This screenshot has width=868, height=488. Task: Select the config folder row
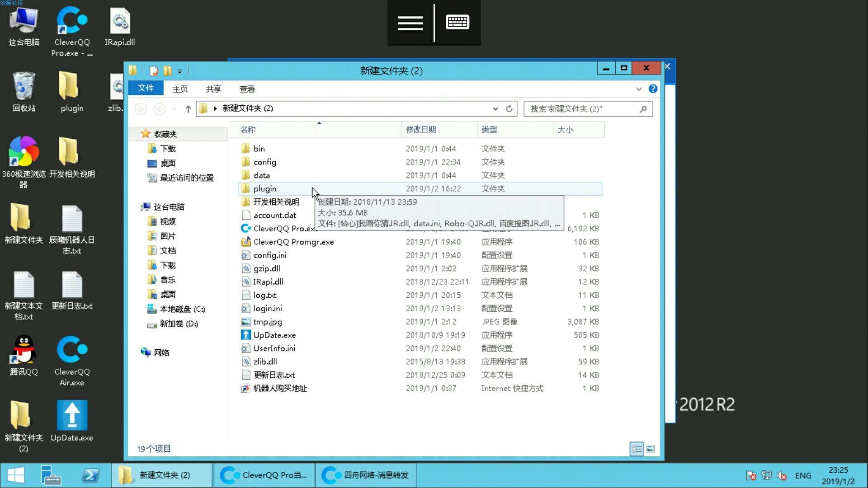420,162
